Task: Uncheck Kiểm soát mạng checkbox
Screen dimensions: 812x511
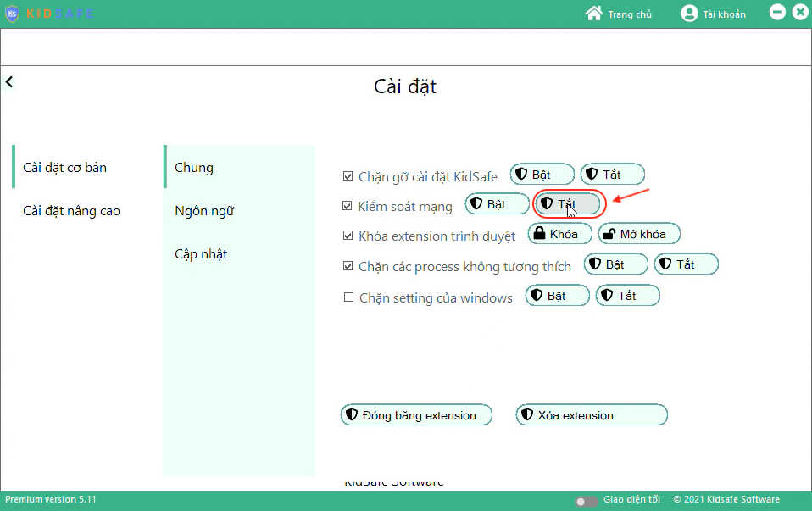Action: click(x=348, y=206)
